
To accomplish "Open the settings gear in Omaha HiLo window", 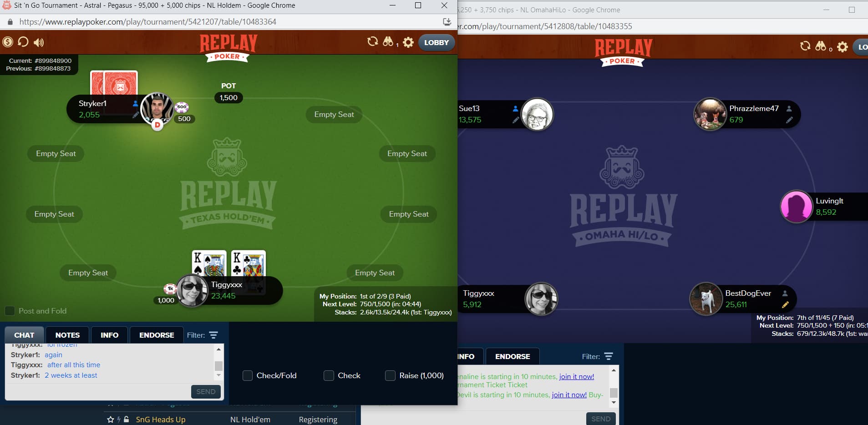I will click(843, 47).
